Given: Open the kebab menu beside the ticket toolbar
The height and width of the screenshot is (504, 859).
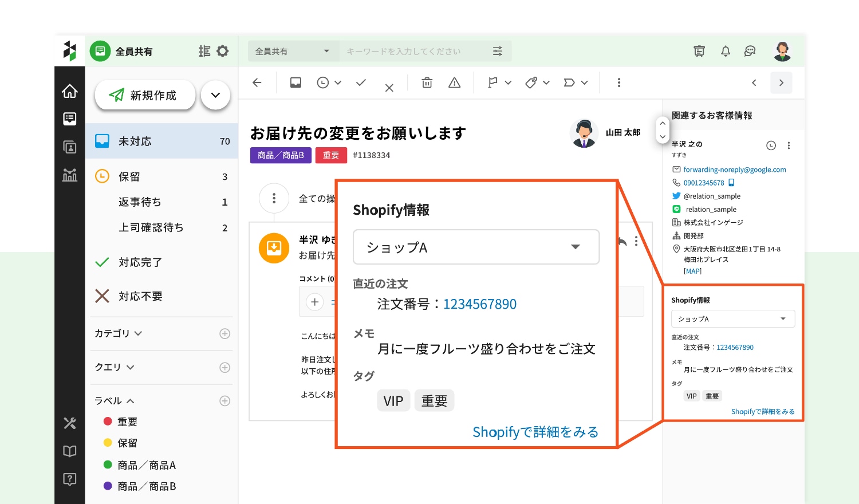Looking at the screenshot, I should 618,82.
